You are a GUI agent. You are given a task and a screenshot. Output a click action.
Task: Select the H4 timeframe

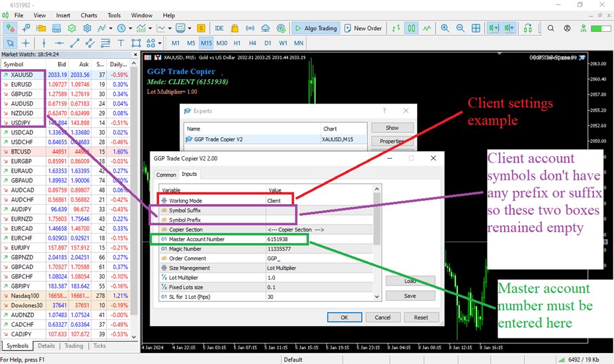[x=252, y=43]
